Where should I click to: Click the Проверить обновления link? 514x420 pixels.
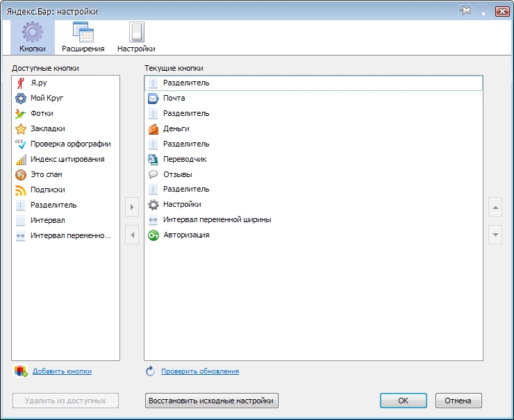coord(199,371)
